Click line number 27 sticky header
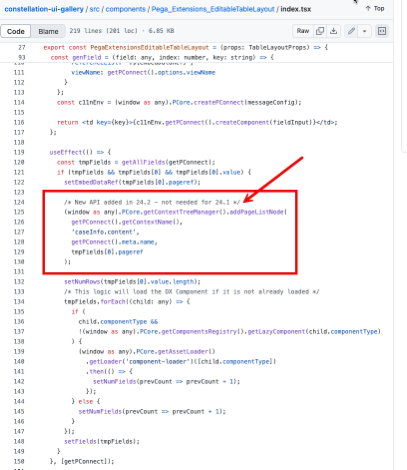The image size is (407, 470). pos(22,47)
